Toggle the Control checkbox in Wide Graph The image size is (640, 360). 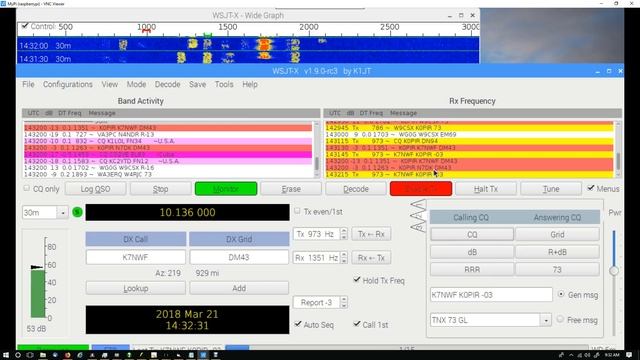(x=25, y=26)
